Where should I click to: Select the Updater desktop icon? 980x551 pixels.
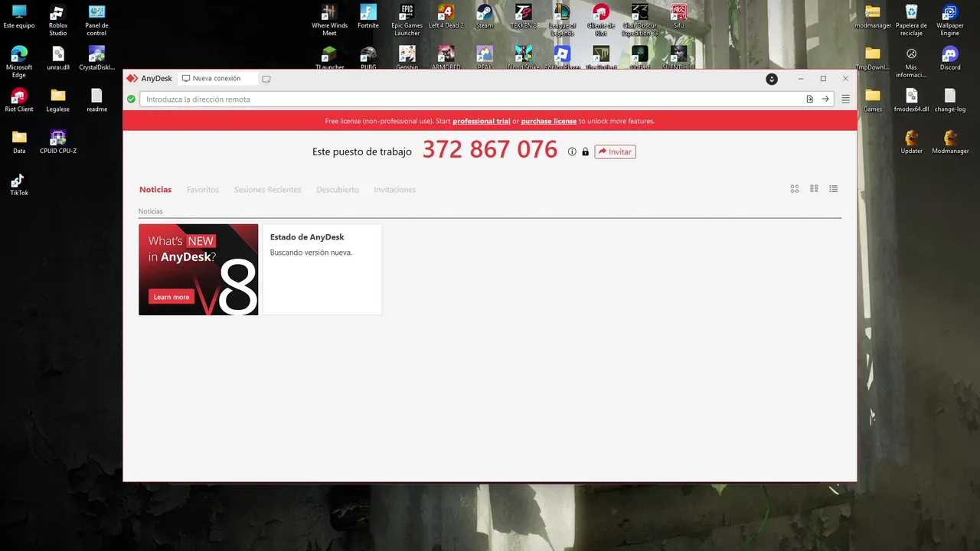911,142
